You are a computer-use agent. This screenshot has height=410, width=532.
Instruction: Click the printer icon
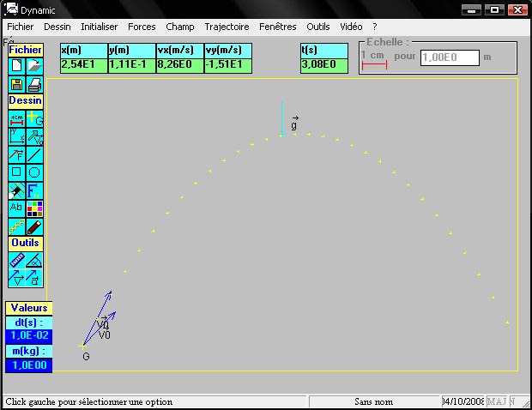pyautogui.click(x=34, y=84)
